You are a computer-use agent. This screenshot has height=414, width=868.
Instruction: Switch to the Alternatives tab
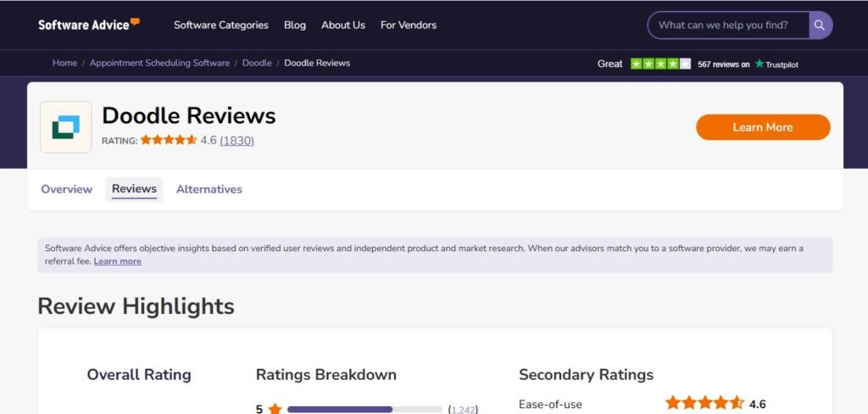[x=209, y=189]
